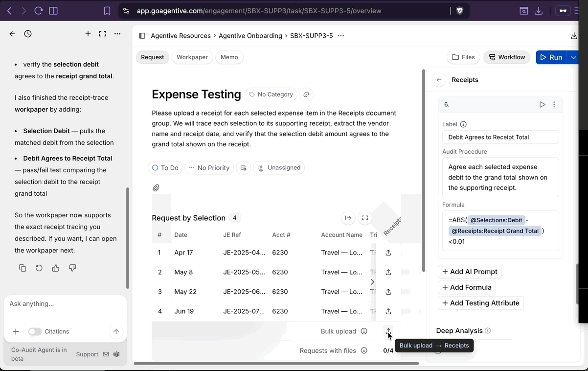Open the Agentive Onboarding breadcrumb
The width and height of the screenshot is (588, 371).
click(x=250, y=36)
